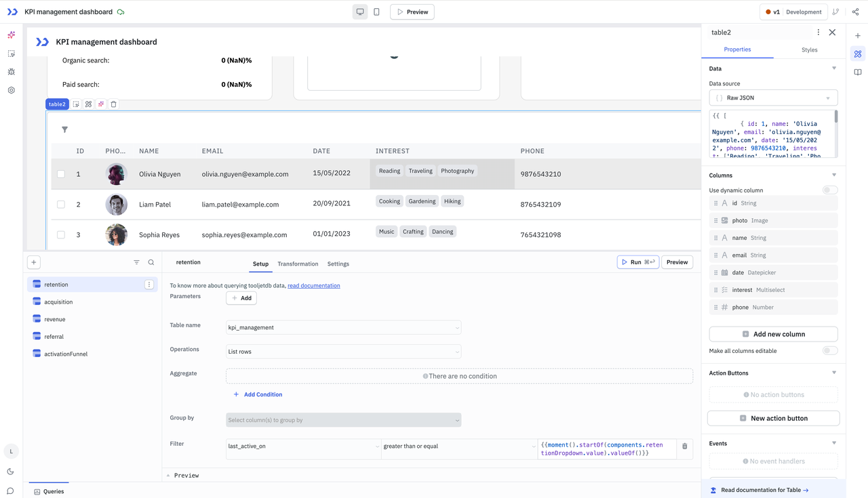This screenshot has height=498, width=868.
Task: Open the Styles tab in inspector
Action: click(809, 49)
